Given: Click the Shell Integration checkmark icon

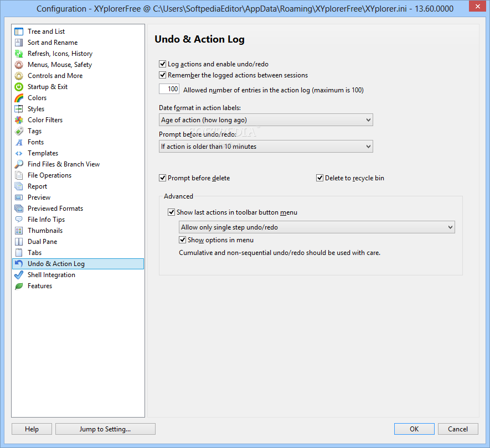Looking at the screenshot, I should (x=19, y=275).
